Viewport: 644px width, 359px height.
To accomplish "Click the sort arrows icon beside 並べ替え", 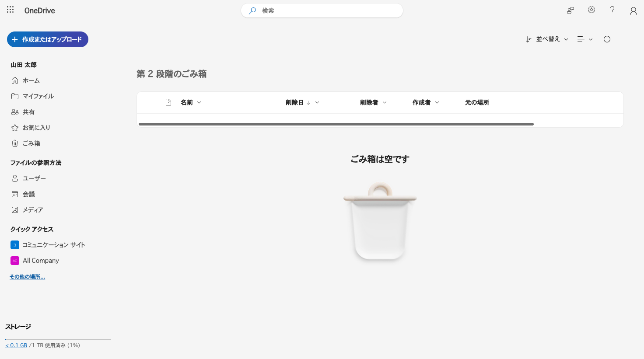I will click(529, 39).
